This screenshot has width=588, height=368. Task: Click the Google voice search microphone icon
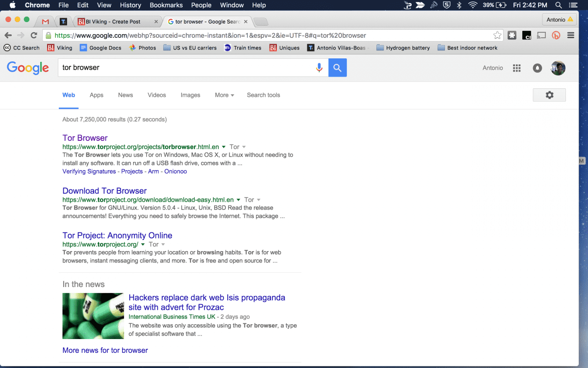[x=319, y=68]
